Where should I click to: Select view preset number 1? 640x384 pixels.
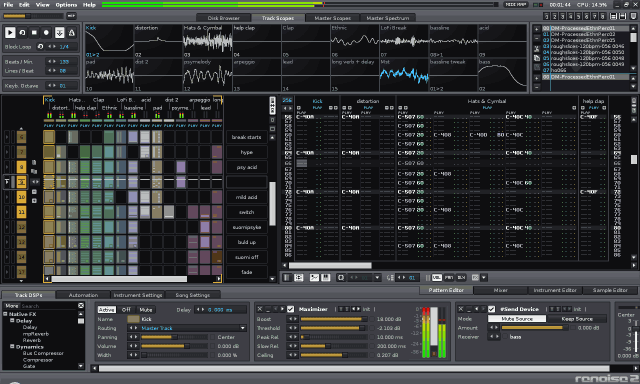coord(547,16)
